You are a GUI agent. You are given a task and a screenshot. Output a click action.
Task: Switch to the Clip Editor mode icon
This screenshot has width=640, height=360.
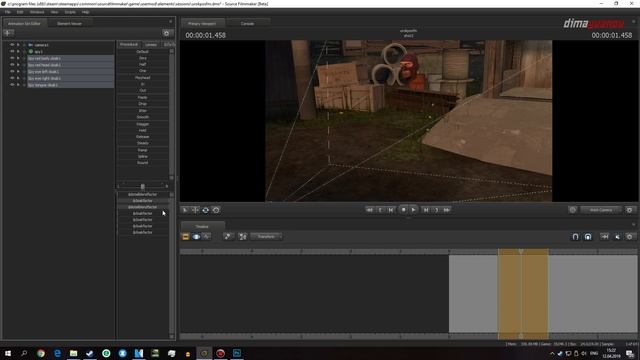(x=186, y=237)
